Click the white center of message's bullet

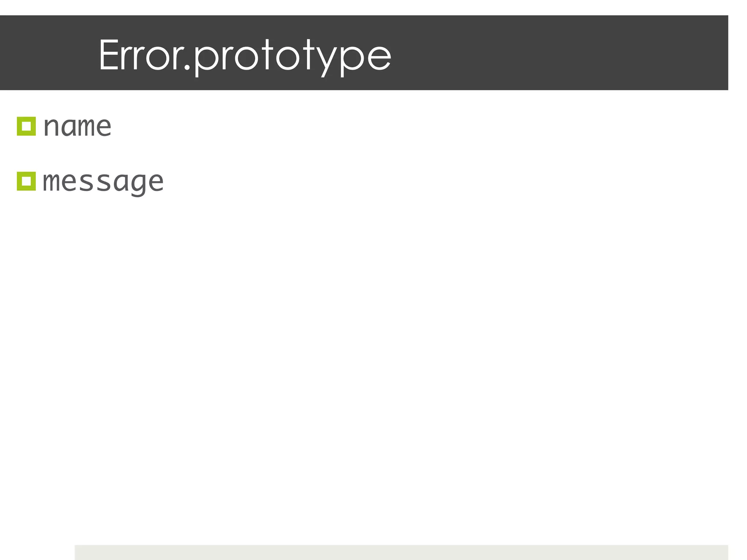(26, 181)
